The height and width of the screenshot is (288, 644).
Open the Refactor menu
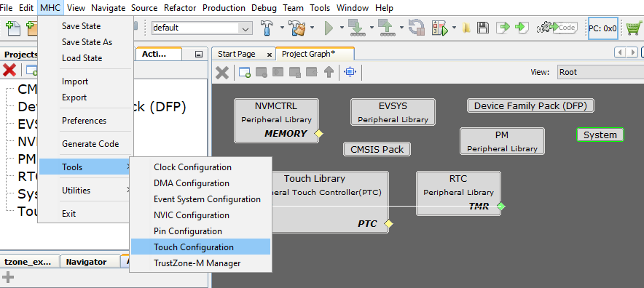point(180,8)
